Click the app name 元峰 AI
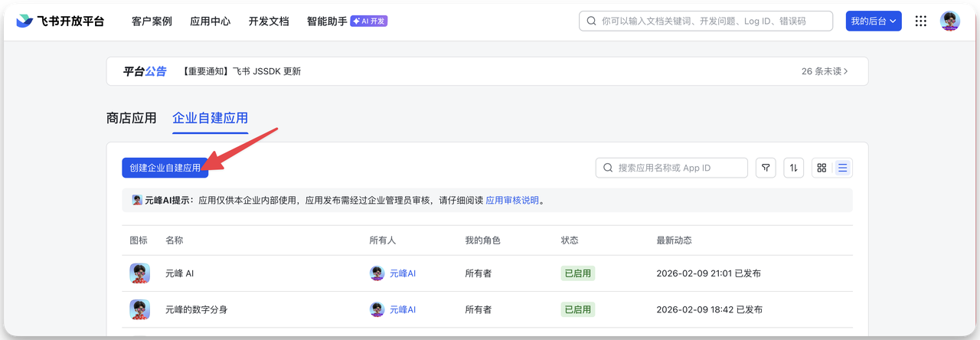Image resolution: width=980 pixels, height=340 pixels. point(180,273)
